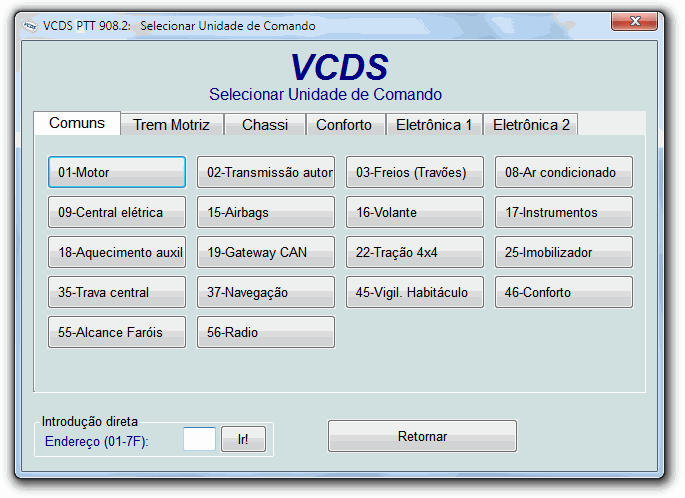Select the 37-Navegação module
This screenshot has width=685, height=498.
pyautogui.click(x=266, y=292)
